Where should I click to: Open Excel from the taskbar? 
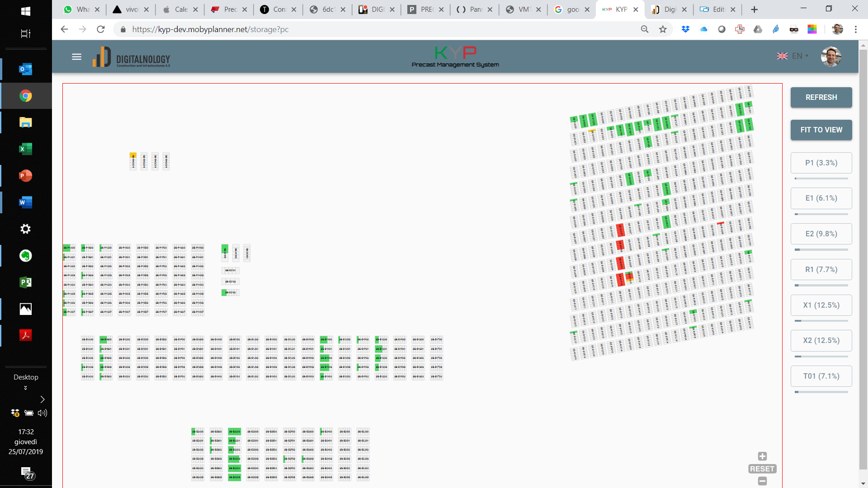(x=25, y=149)
